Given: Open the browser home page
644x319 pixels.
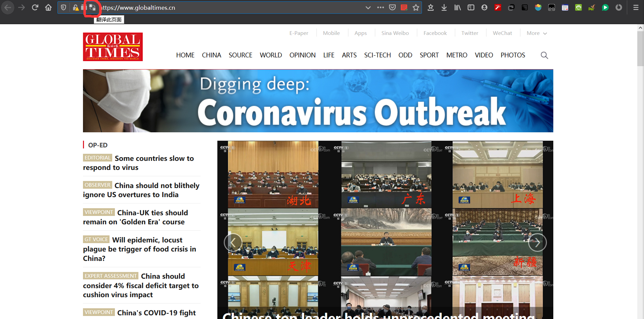Looking at the screenshot, I should tap(48, 7).
